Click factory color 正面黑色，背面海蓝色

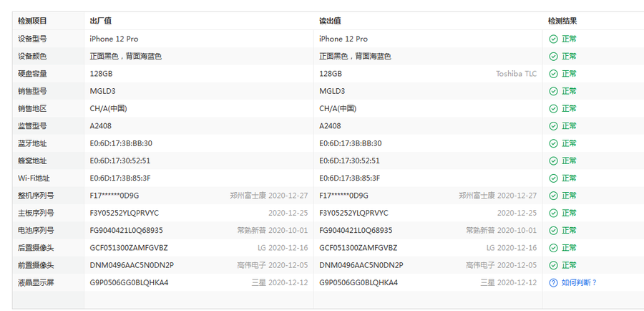pos(126,57)
